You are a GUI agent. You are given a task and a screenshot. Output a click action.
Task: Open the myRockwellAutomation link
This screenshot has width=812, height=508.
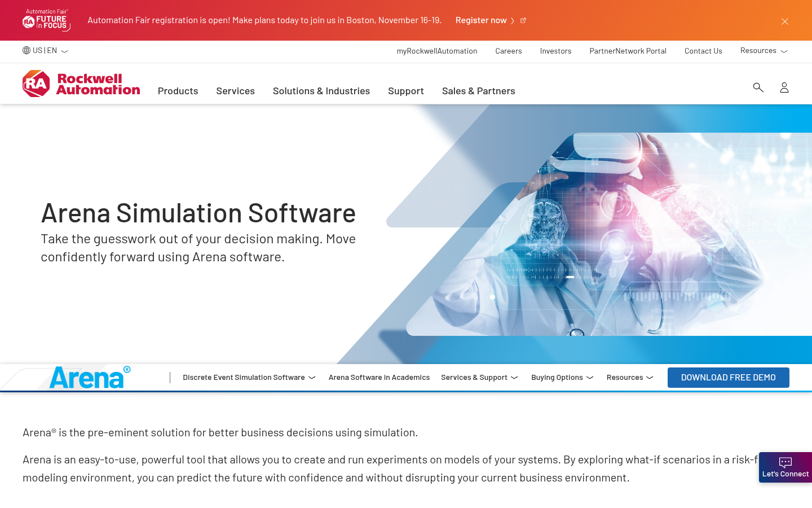point(437,51)
